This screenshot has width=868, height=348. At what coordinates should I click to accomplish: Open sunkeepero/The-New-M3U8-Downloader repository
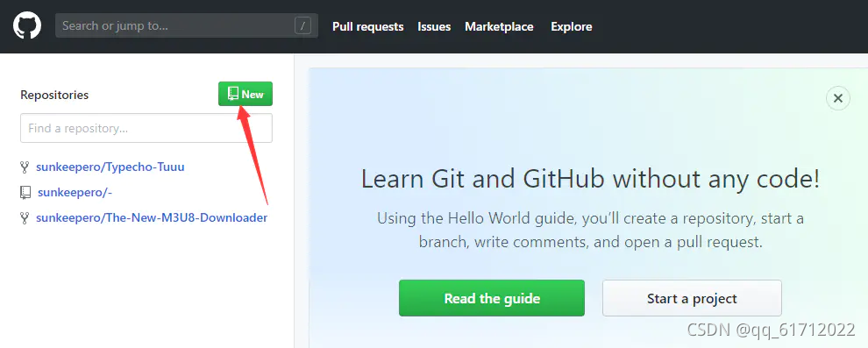point(152,218)
